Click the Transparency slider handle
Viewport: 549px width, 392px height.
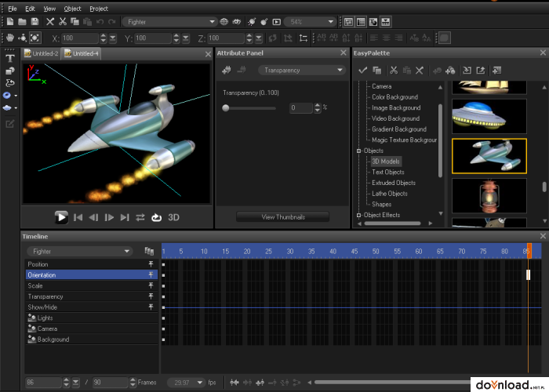[226, 108]
